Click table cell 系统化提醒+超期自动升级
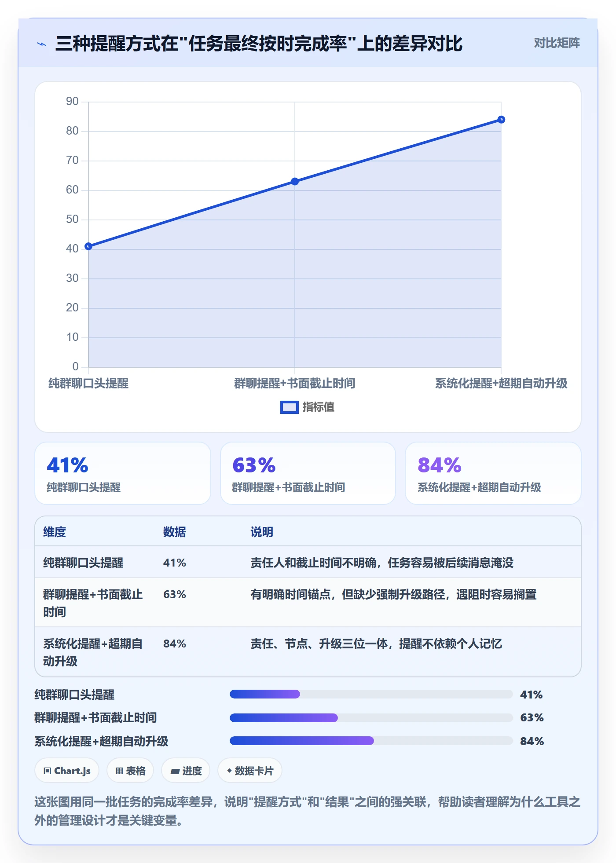The width and height of the screenshot is (616, 863). coord(93,652)
